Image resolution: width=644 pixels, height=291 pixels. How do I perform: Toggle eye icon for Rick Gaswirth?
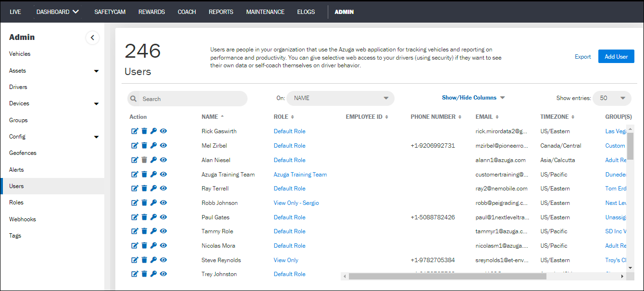tap(163, 131)
